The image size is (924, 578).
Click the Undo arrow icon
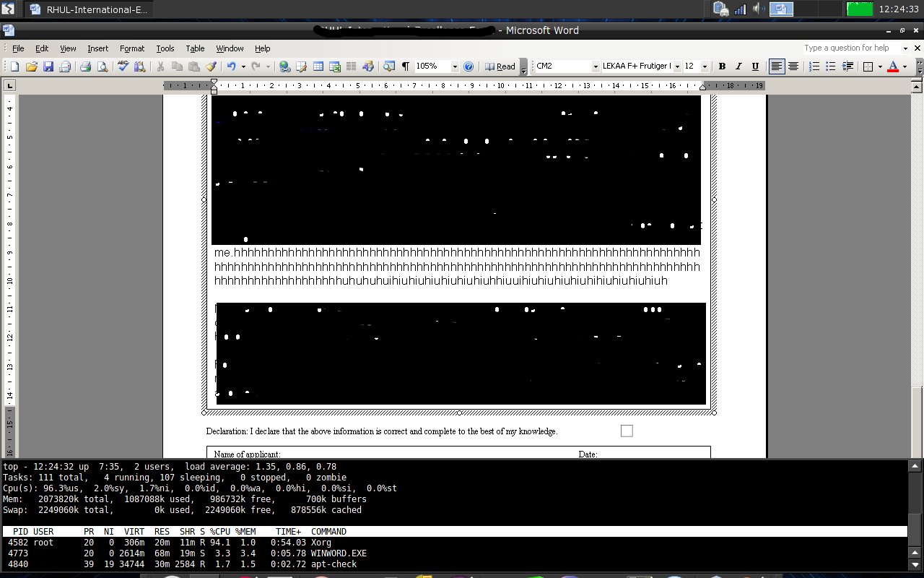point(231,66)
